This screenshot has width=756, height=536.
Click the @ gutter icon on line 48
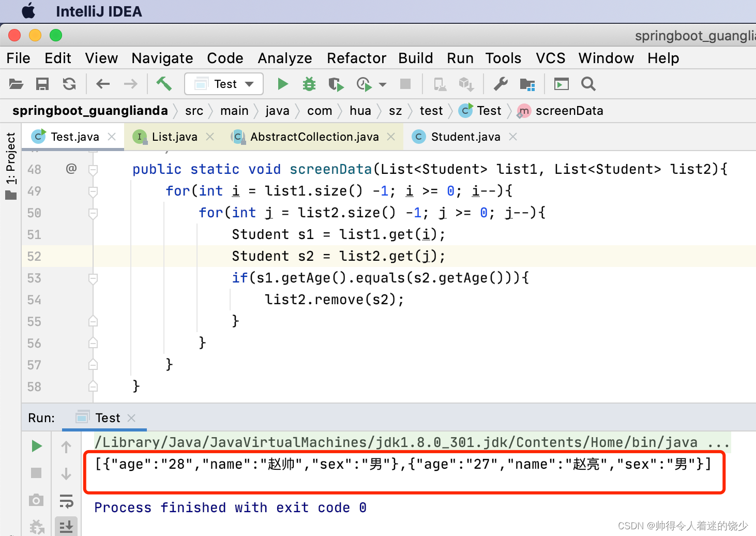pos(71,168)
